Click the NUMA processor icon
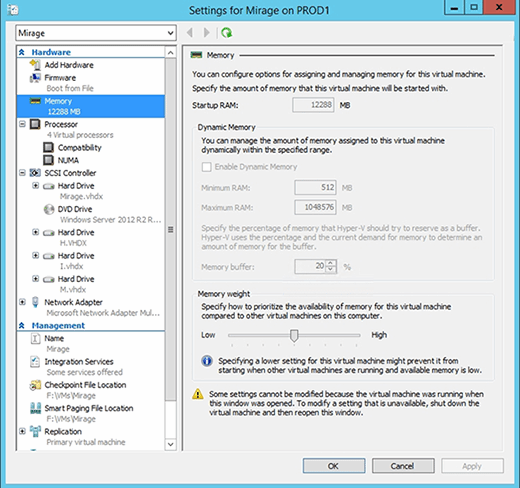This screenshot has width=520, height=488. pyautogui.click(x=48, y=160)
